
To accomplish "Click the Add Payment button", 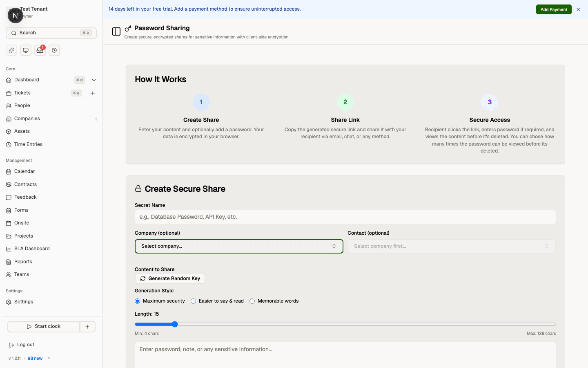I will click(554, 9).
